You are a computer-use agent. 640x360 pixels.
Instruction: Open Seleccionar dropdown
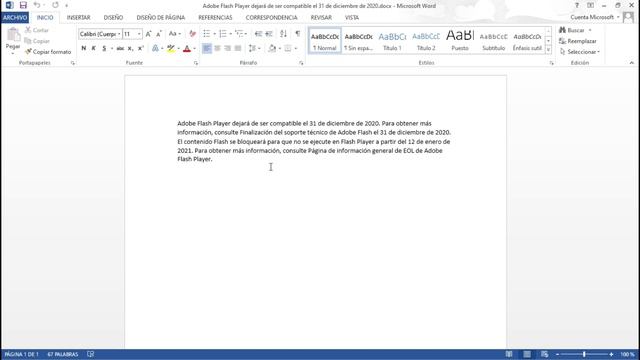tap(580, 52)
